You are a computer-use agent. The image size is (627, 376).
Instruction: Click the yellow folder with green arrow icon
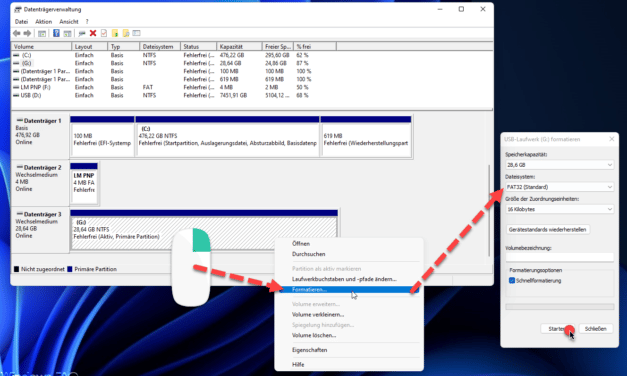pos(115,33)
